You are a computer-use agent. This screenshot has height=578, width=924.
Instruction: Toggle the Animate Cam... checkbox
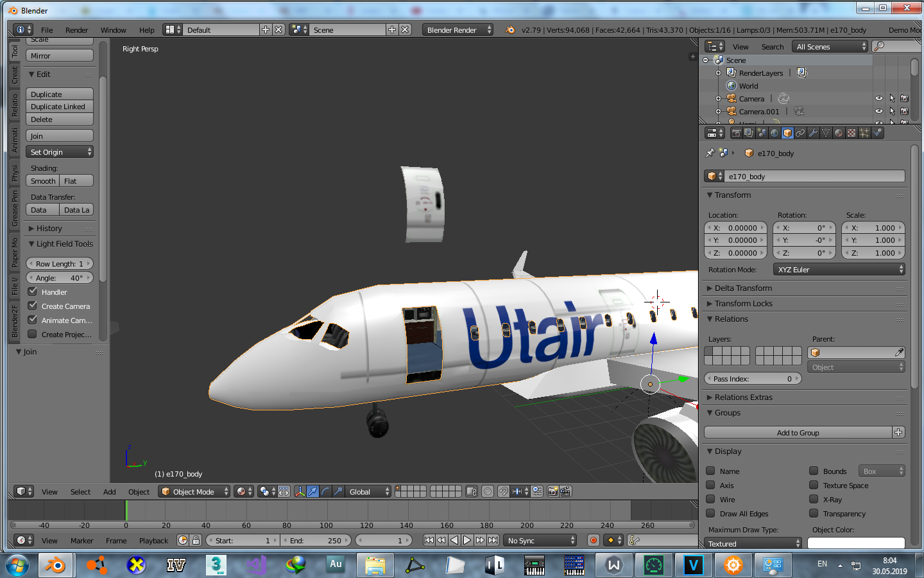tap(32, 320)
